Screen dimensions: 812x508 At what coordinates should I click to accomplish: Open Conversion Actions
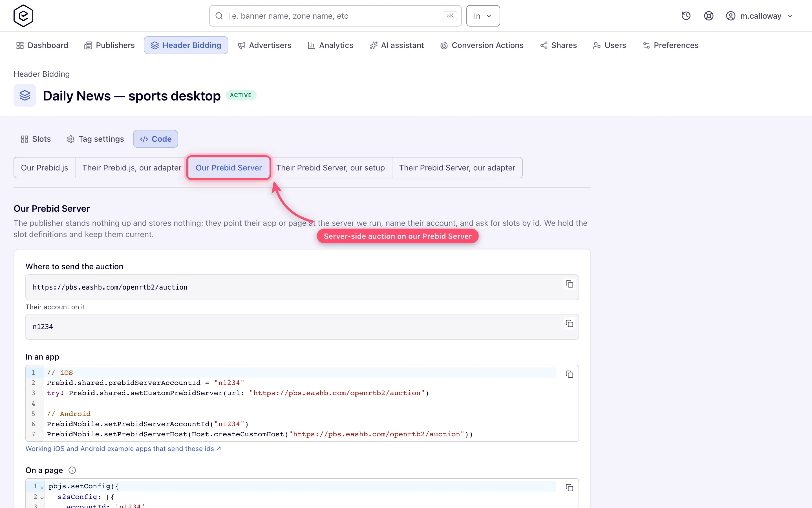(x=482, y=45)
